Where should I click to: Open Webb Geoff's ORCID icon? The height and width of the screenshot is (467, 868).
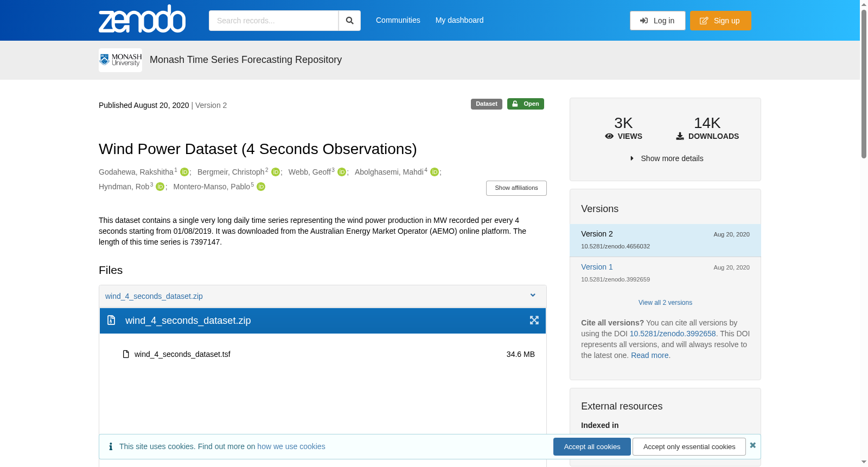(342, 172)
